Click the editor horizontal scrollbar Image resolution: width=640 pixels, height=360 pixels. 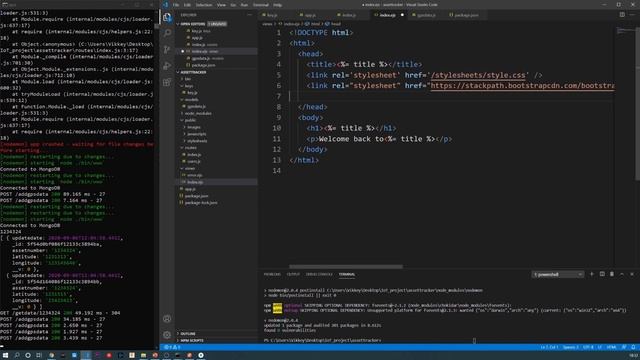[x=345, y=267]
